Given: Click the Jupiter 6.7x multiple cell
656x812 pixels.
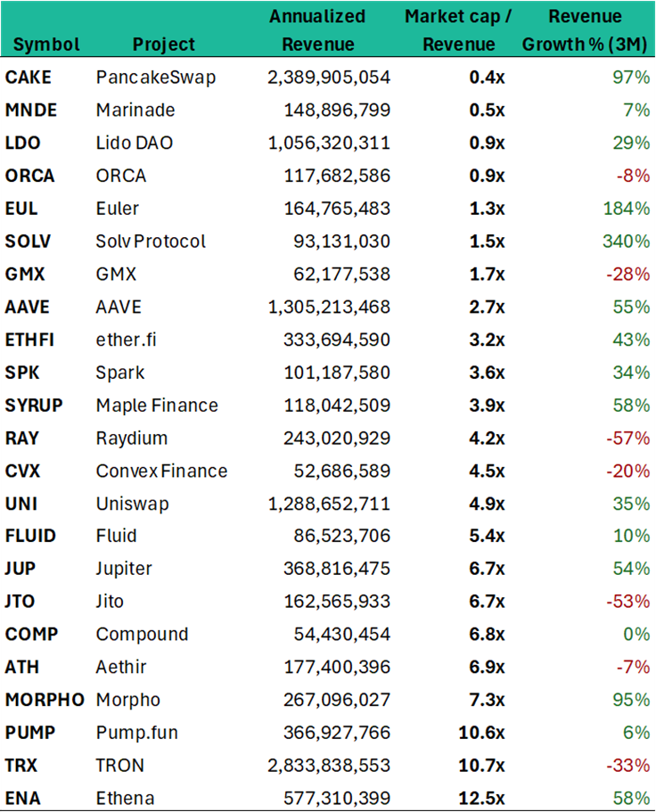Looking at the screenshot, I should click(x=488, y=569).
